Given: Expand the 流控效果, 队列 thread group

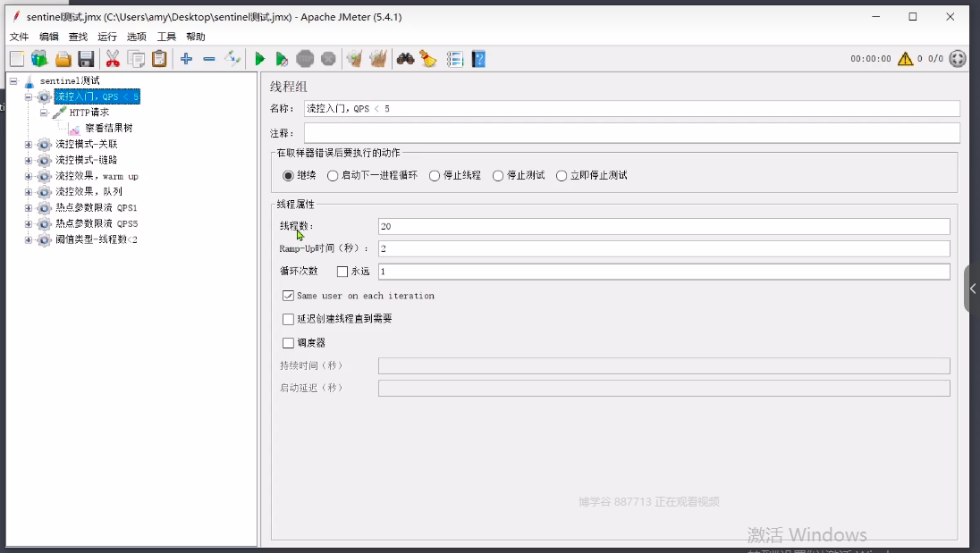Looking at the screenshot, I should [28, 192].
